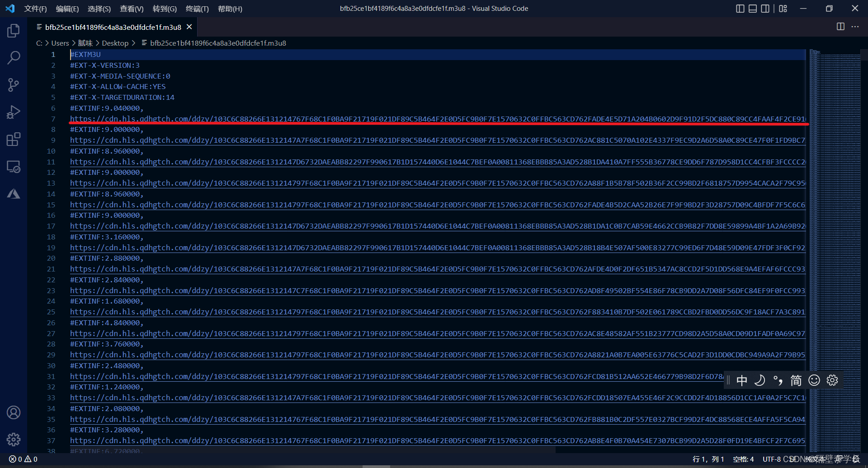Open the 终端(T) menu

pyautogui.click(x=197, y=9)
